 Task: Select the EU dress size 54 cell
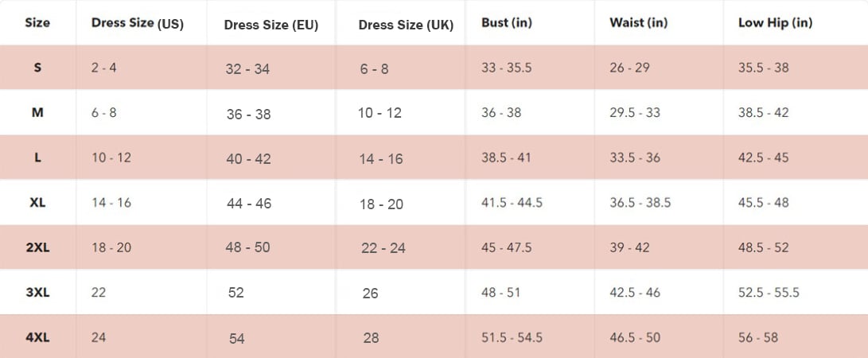(237, 339)
